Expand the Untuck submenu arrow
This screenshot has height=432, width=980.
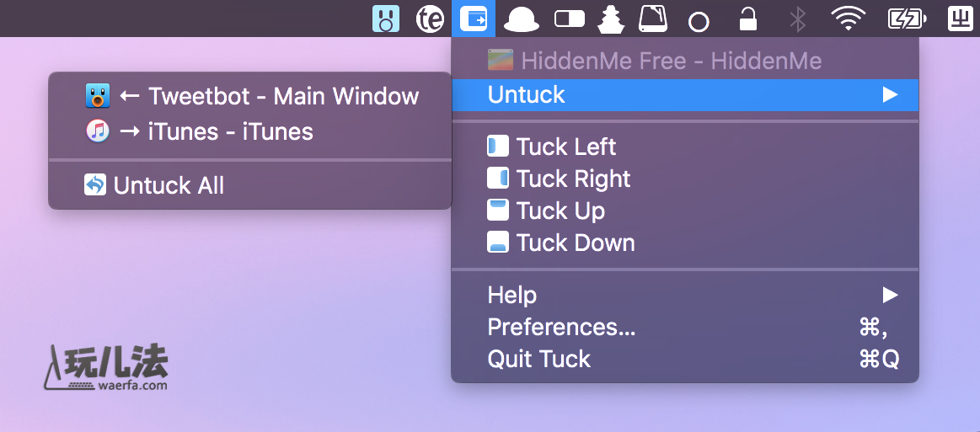tap(890, 95)
